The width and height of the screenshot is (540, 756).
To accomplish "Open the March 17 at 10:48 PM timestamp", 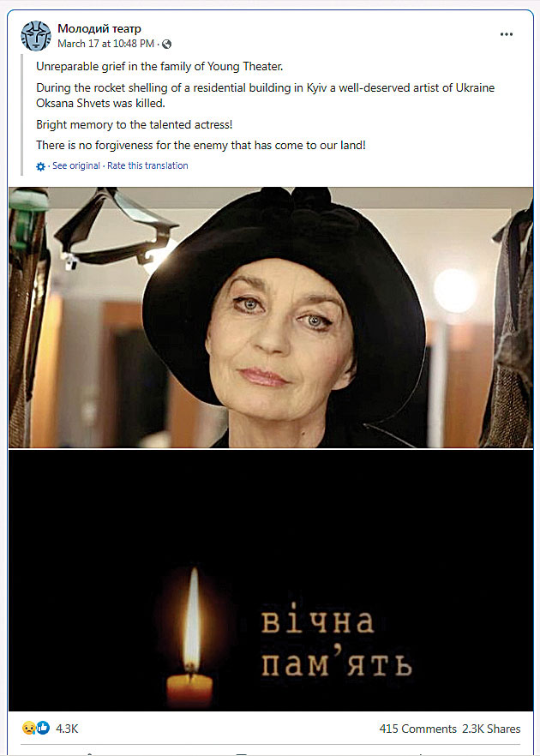I will click(105, 44).
